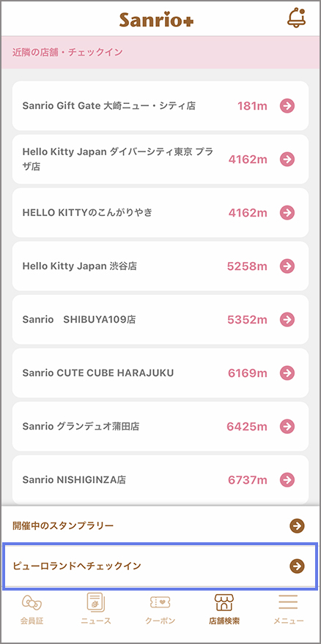
Task: Tap the arrow for Sanrio CUTE CUBE HARAJUKU
Action: point(287,373)
